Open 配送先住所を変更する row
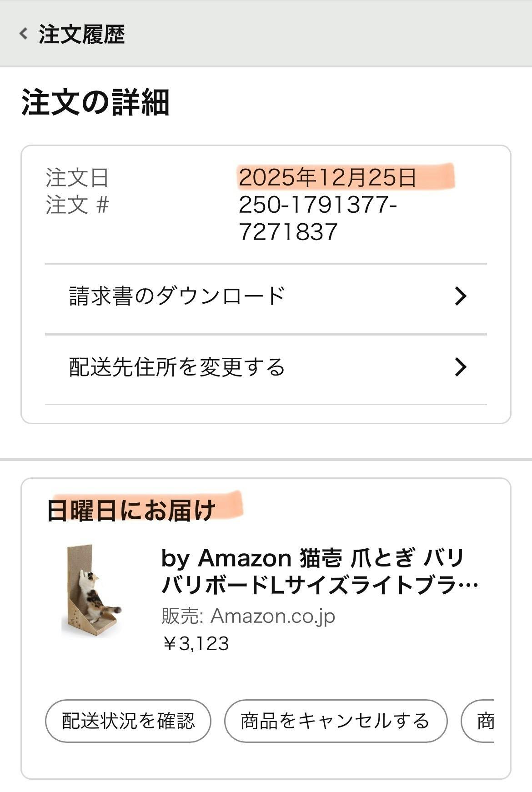The image size is (532, 792). [176, 367]
